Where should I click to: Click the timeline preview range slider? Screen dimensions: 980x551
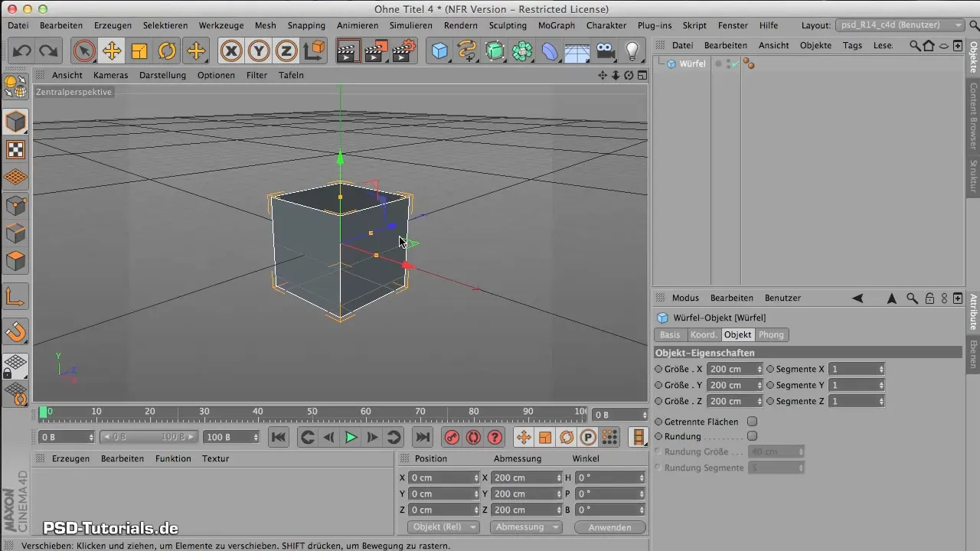pyautogui.click(x=149, y=437)
